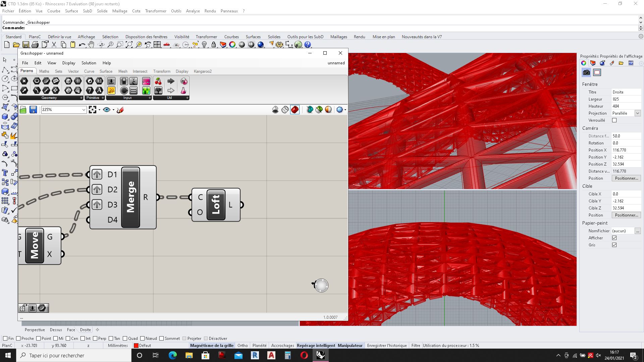Screen dimensions: 644x362
Task: Click the camera Position Positionner button
Action: click(x=626, y=178)
